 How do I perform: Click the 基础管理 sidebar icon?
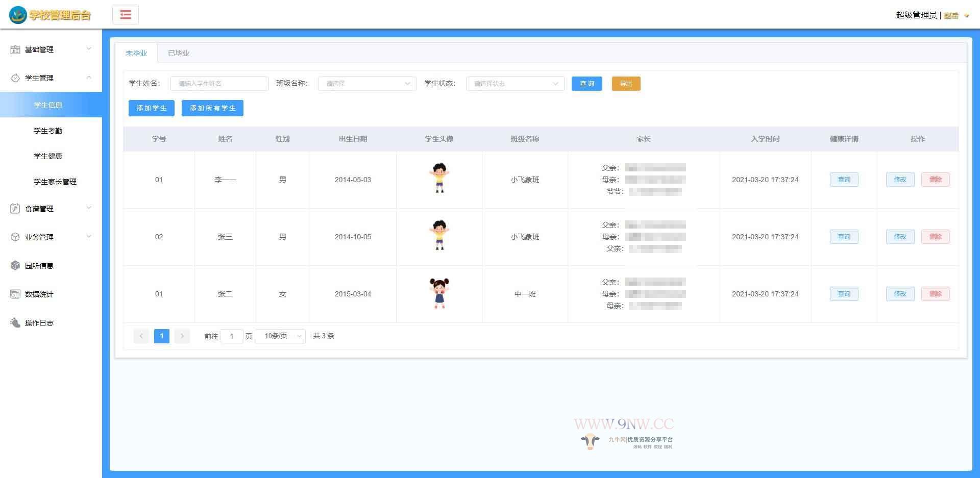(15, 49)
